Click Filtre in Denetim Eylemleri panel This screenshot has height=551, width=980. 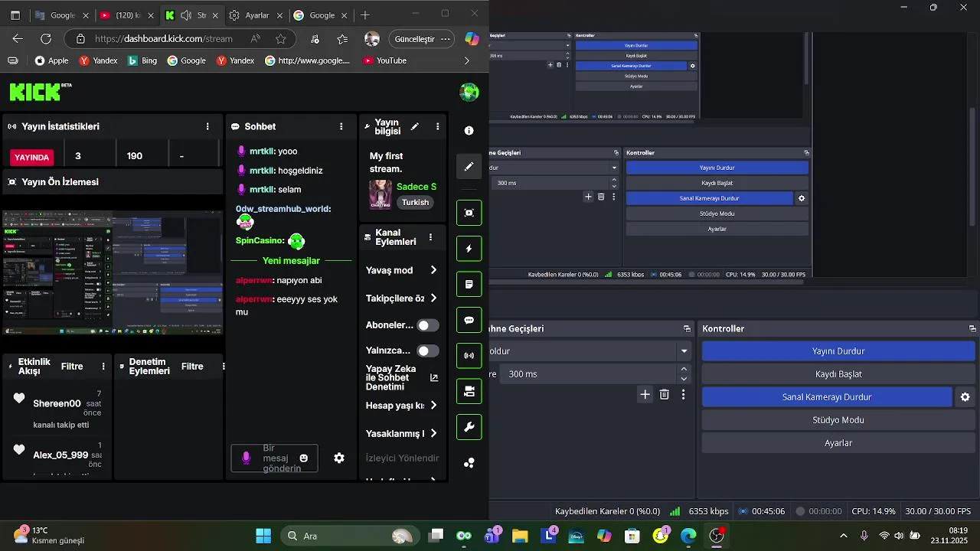192,367
